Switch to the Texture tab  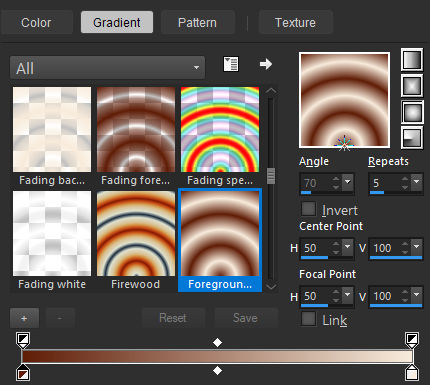[x=295, y=23]
